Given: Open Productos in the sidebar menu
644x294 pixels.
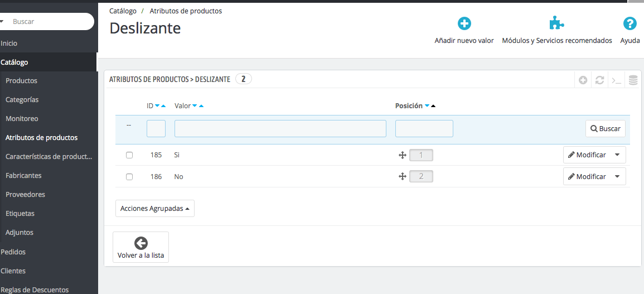Looking at the screenshot, I should click(x=21, y=81).
